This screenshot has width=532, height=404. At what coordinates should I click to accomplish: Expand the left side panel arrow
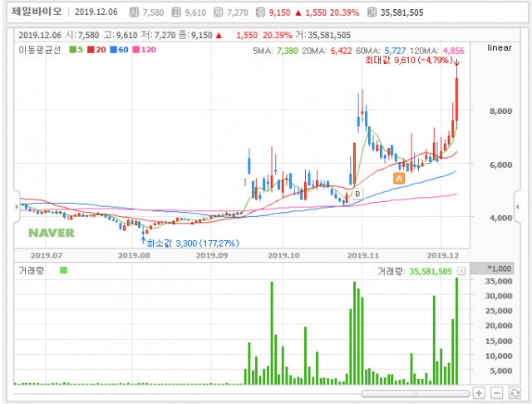pos(18,205)
